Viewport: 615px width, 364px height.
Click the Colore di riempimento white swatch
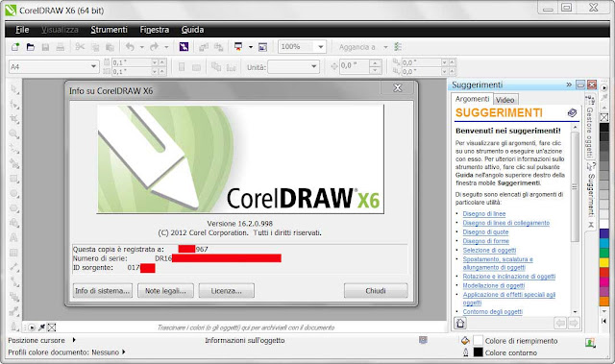[479, 341]
